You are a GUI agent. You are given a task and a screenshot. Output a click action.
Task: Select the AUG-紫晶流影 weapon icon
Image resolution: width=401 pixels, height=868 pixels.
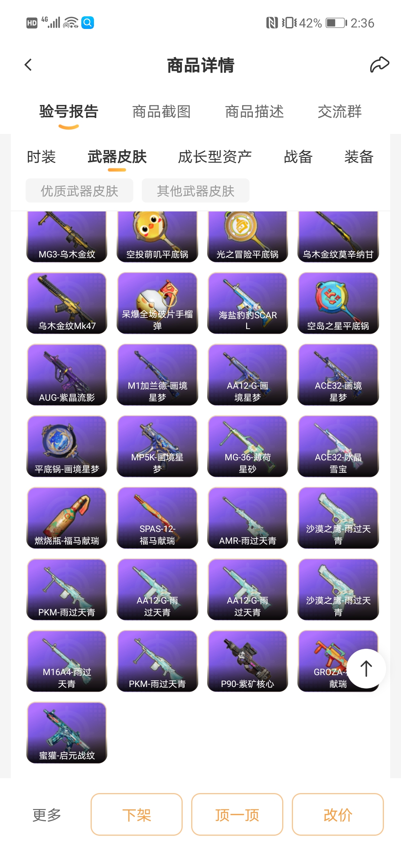(x=67, y=375)
